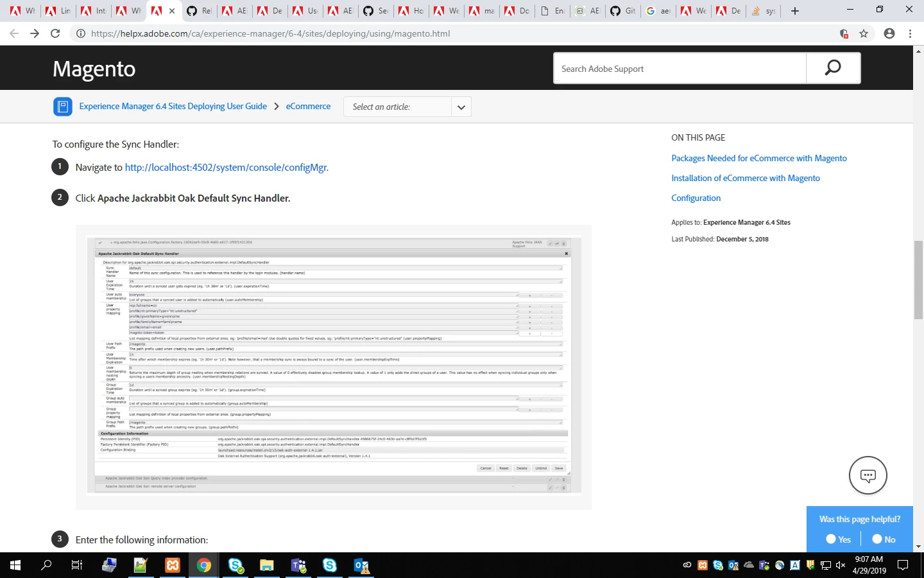Click the page vertical scrollbar thumb
This screenshot has height=578, width=924.
[x=918, y=279]
